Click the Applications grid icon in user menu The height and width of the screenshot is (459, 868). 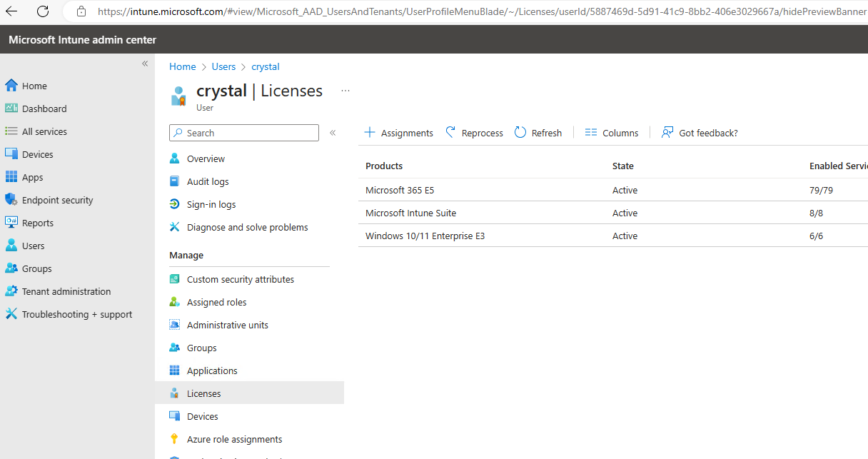pyautogui.click(x=175, y=370)
